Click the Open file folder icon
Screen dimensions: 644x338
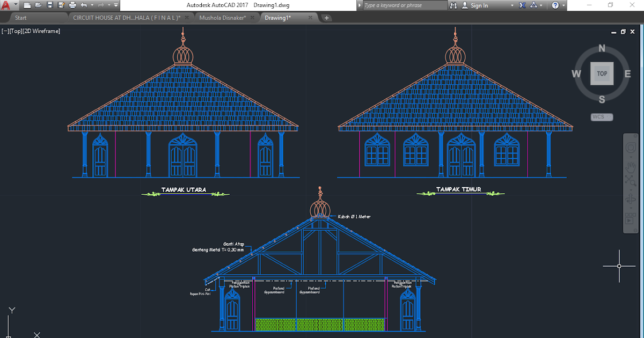click(x=39, y=5)
